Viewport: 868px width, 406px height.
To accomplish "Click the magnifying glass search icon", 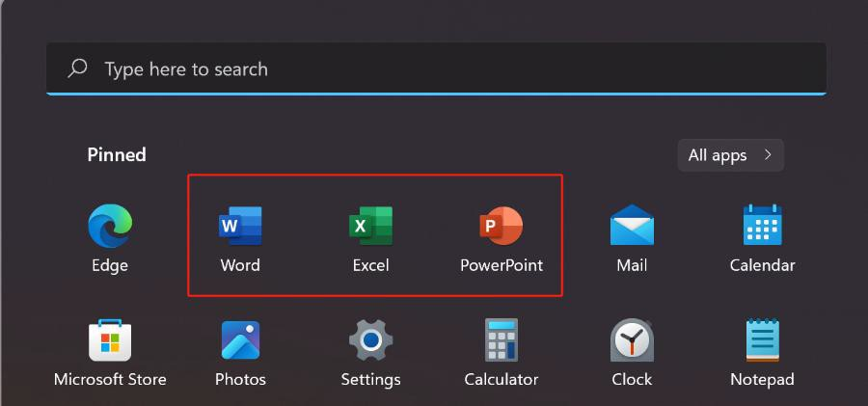I will pyautogui.click(x=77, y=68).
